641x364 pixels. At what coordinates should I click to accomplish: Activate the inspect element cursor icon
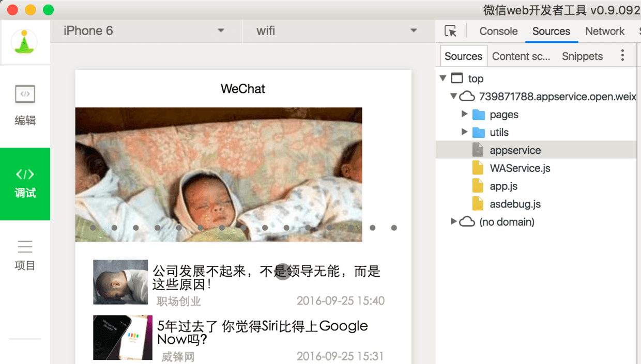coord(451,31)
